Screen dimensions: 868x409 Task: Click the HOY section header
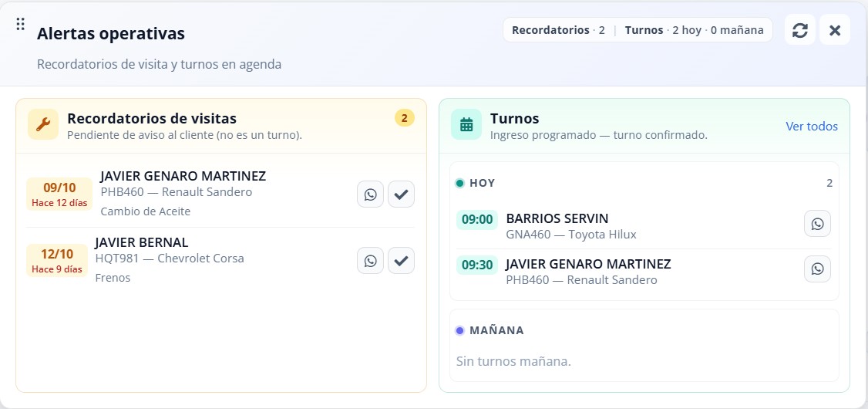(x=482, y=183)
